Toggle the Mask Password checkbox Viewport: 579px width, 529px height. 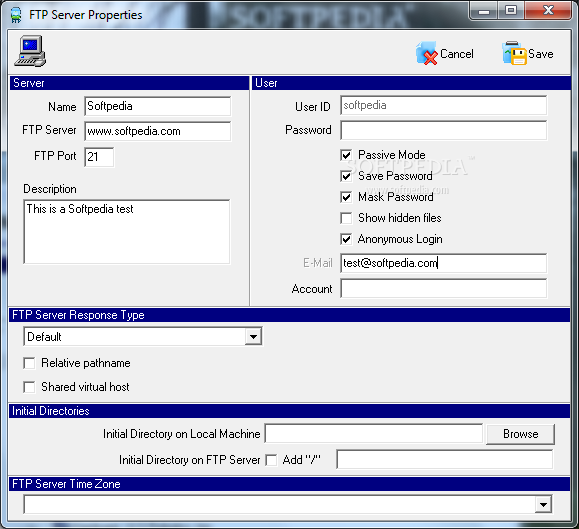(x=346, y=197)
